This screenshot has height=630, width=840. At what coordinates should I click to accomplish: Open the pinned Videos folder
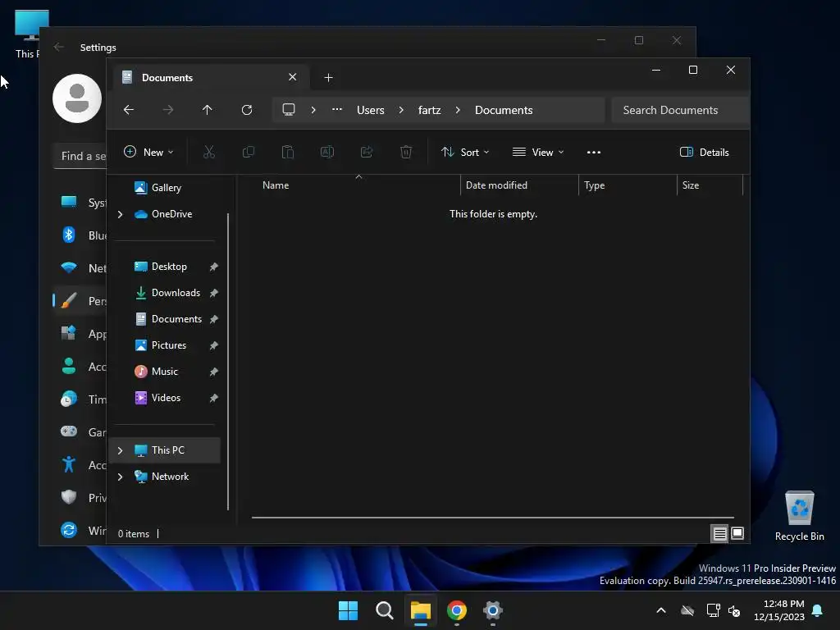[166, 398]
